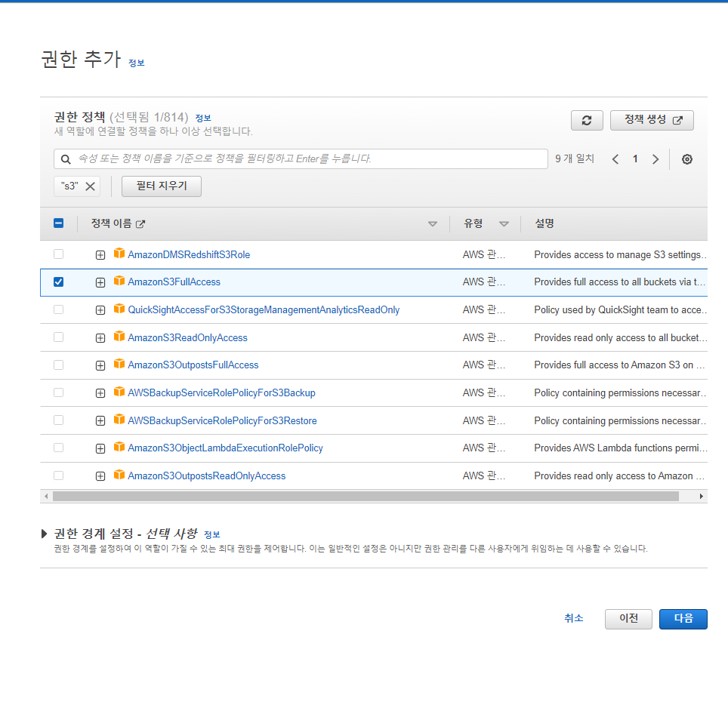
Task: Click the orange policy icon for AmazonDMSRedshiftS3Role
Action: (x=119, y=254)
